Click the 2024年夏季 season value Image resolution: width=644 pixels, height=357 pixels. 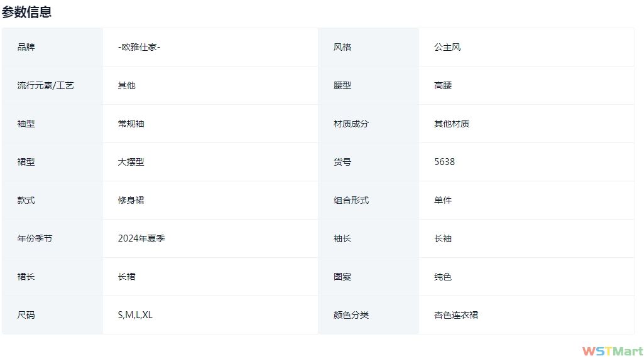point(141,238)
